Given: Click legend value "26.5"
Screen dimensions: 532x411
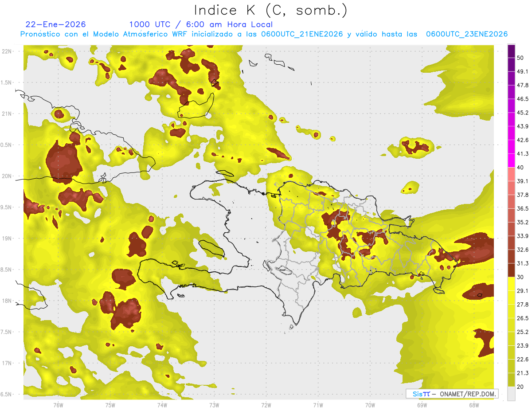Looking at the screenshot, I should [x=522, y=318].
